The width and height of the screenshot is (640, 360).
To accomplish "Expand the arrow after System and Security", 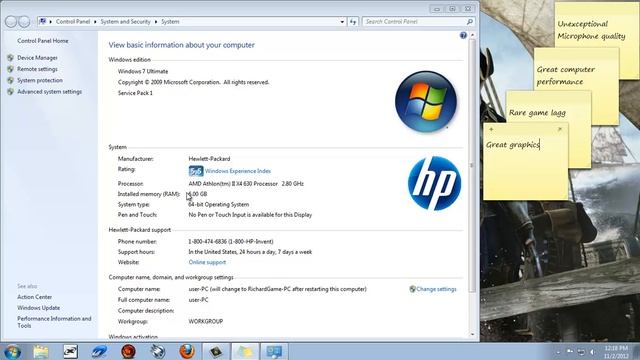I will coord(156,22).
